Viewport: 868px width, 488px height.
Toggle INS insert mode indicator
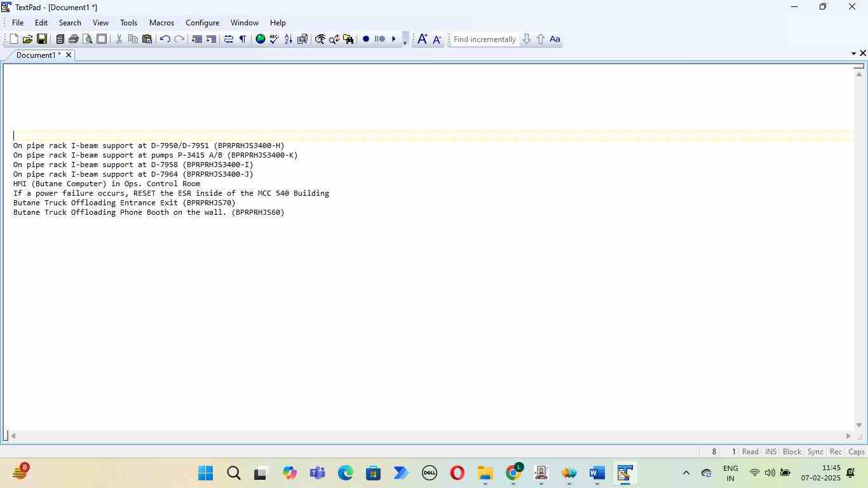click(x=771, y=452)
